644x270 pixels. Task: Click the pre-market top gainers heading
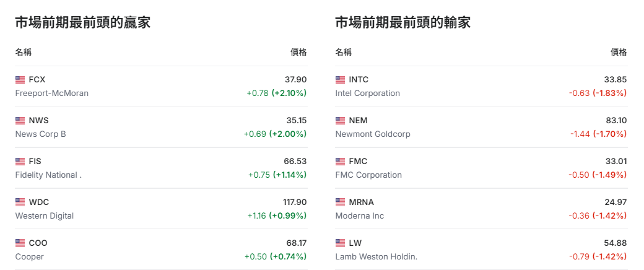(83, 23)
